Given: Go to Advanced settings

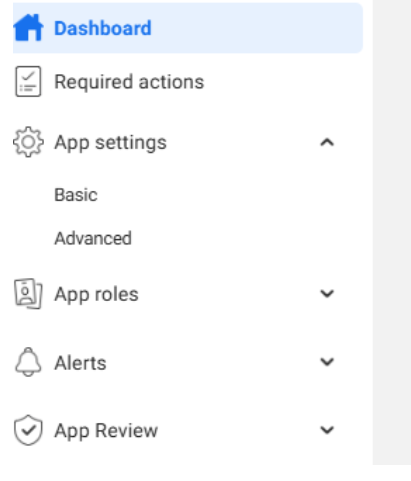Looking at the screenshot, I should point(93,238).
